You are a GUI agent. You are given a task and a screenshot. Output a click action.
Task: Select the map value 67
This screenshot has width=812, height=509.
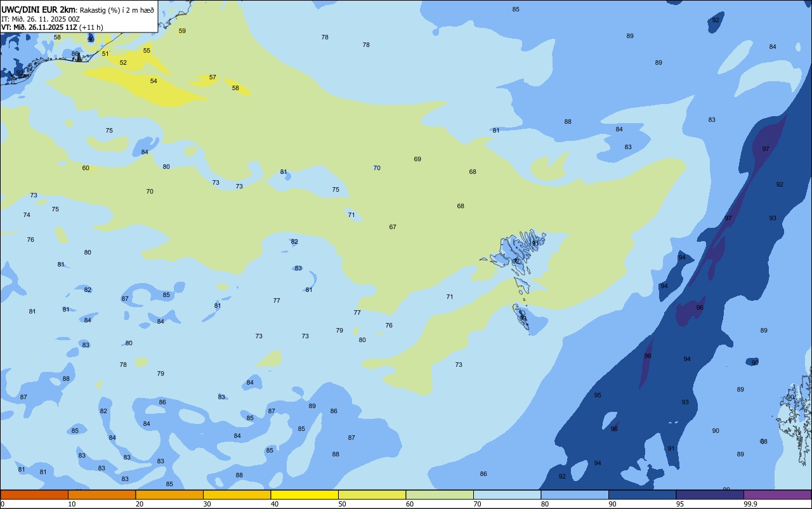(393, 227)
